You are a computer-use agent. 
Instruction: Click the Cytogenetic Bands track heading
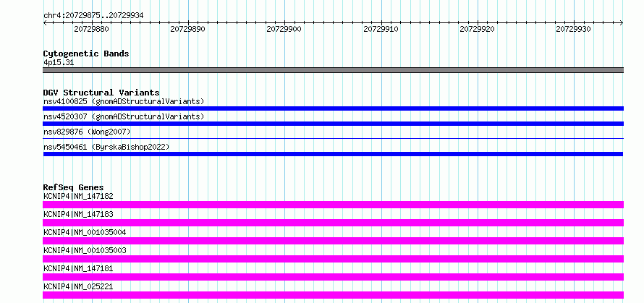coord(86,54)
